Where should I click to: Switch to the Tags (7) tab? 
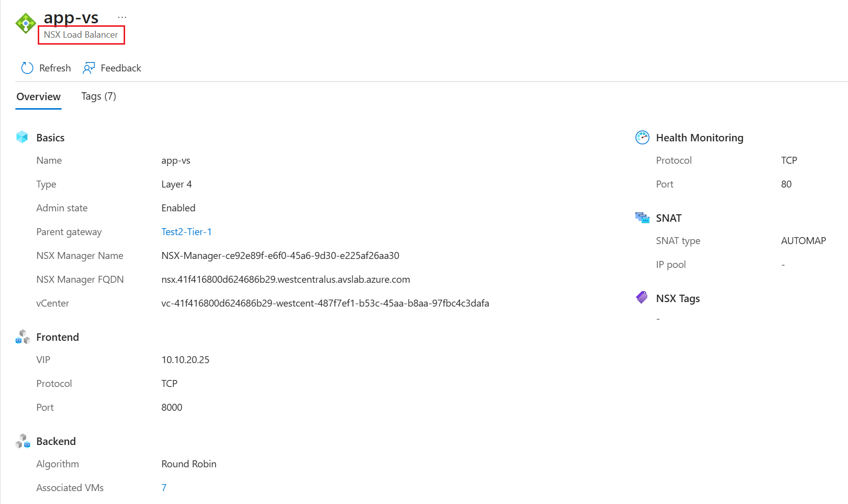pos(99,96)
